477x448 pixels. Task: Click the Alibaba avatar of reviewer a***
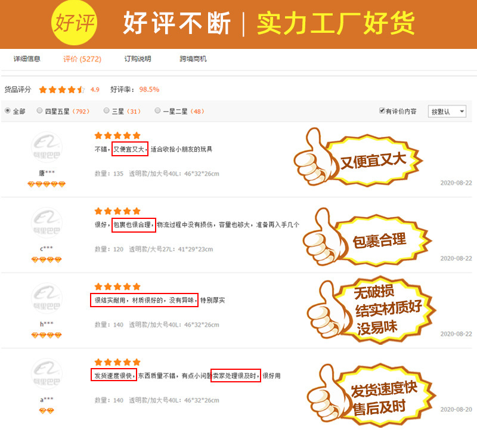(x=47, y=373)
